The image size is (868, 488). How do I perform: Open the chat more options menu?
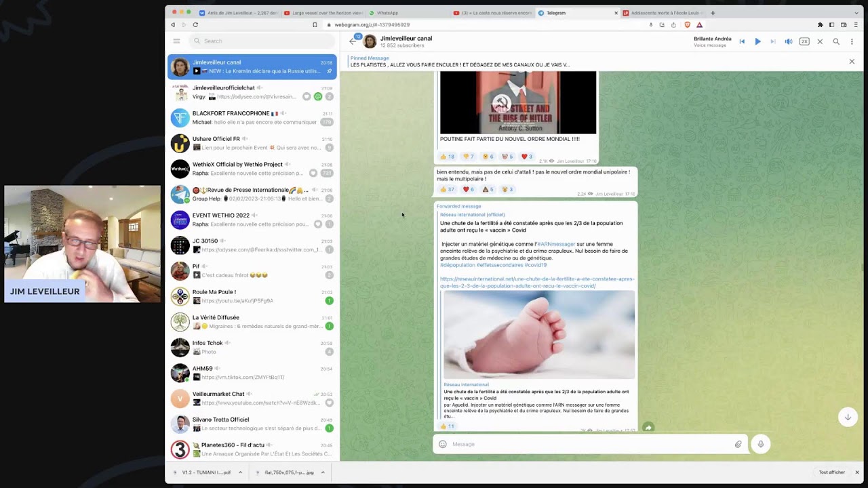[x=852, y=41]
